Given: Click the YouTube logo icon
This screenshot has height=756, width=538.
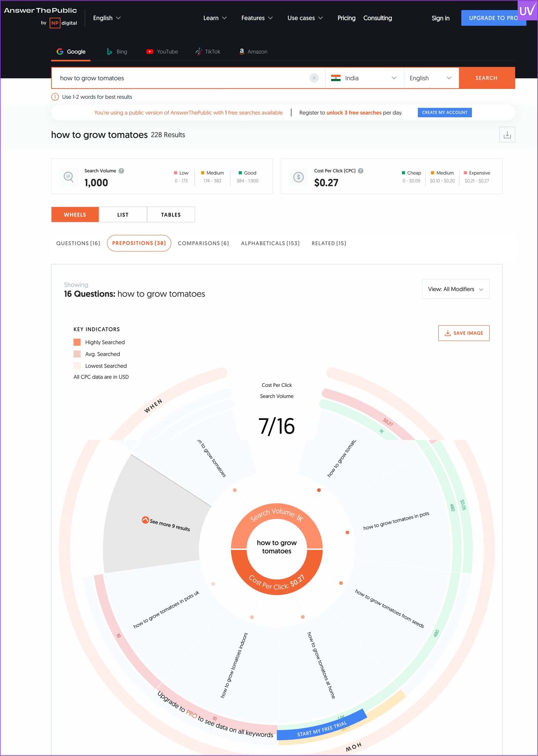Looking at the screenshot, I should coord(150,51).
